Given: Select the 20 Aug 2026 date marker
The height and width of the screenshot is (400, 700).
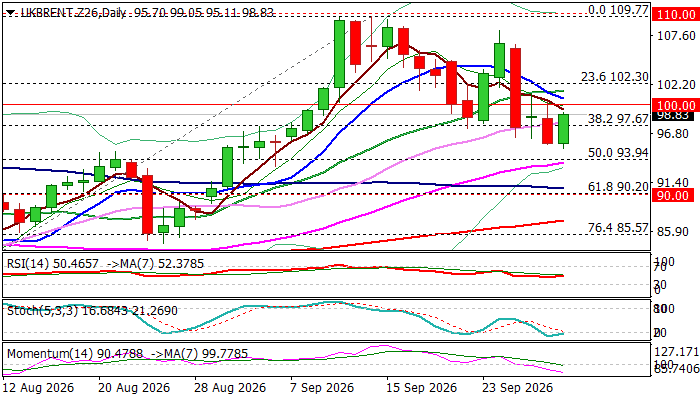Looking at the screenshot, I should coord(134,387).
